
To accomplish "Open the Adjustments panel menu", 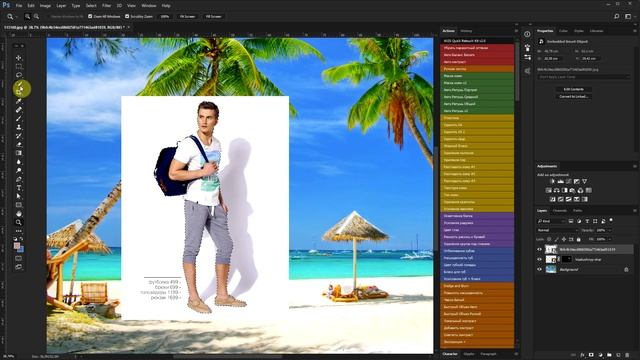I will click(x=635, y=166).
